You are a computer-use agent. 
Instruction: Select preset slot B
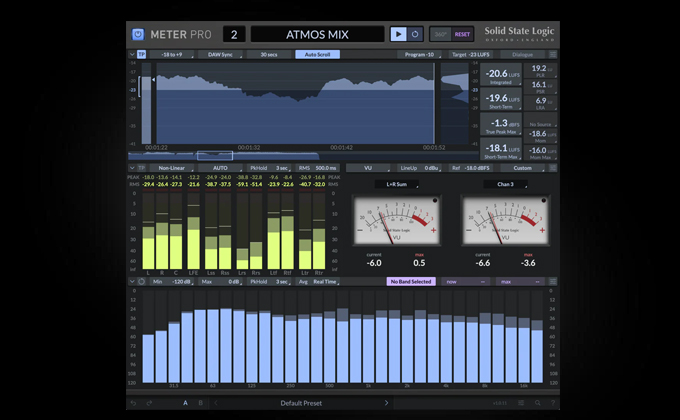pos(200,403)
